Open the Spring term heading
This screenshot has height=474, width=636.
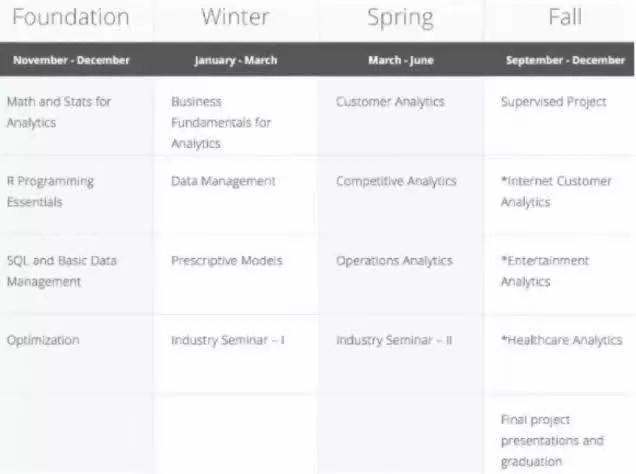(400, 18)
